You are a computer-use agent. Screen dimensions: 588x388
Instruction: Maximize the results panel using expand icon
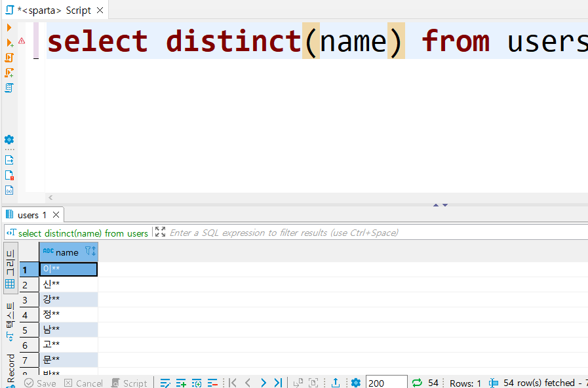(x=160, y=231)
